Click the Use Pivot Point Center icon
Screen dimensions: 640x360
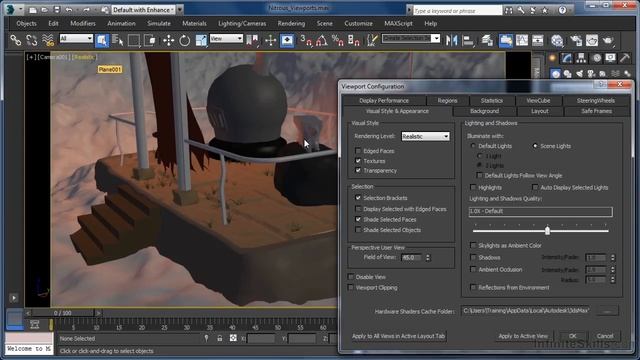click(253, 40)
